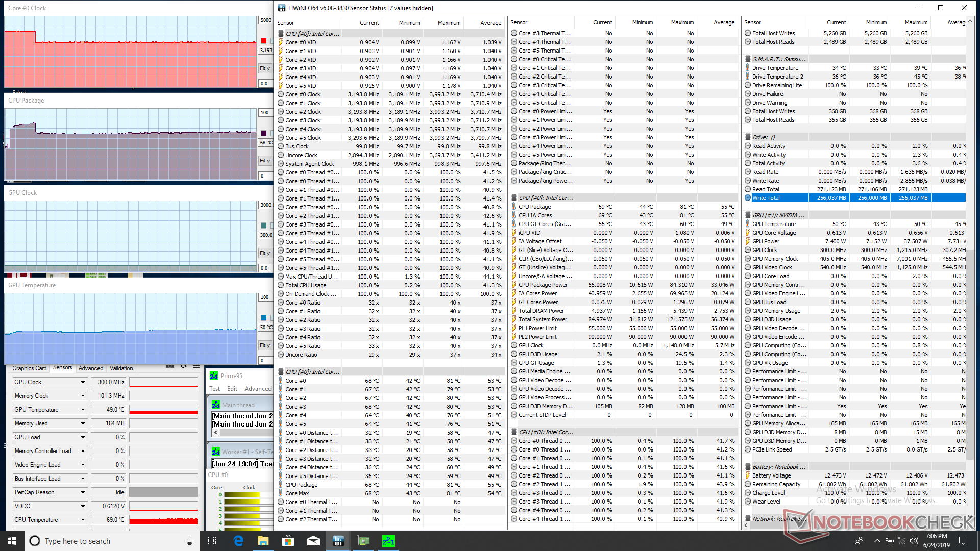Open the green Prime95 taskbar icon
The height and width of the screenshot is (551, 980).
388,541
